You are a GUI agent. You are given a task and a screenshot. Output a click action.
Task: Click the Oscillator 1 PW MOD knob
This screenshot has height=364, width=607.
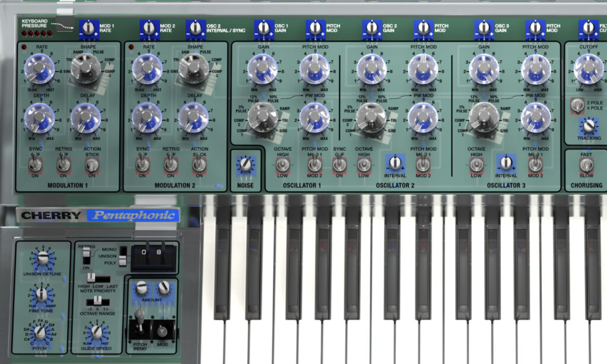(x=314, y=117)
